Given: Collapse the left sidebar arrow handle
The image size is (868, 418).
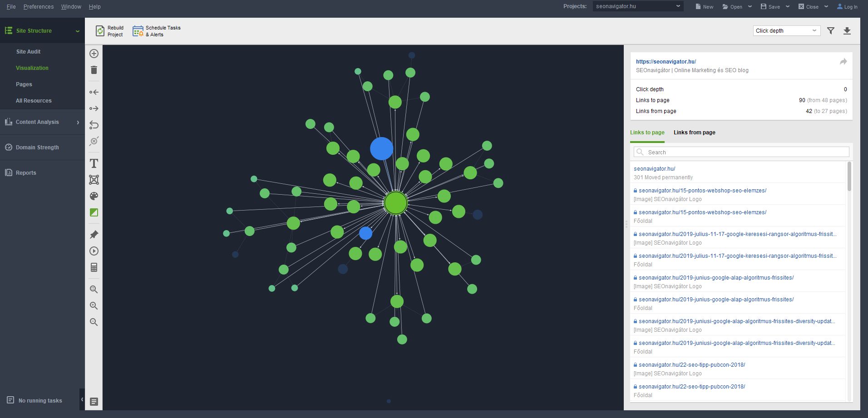Looking at the screenshot, I should [82, 399].
